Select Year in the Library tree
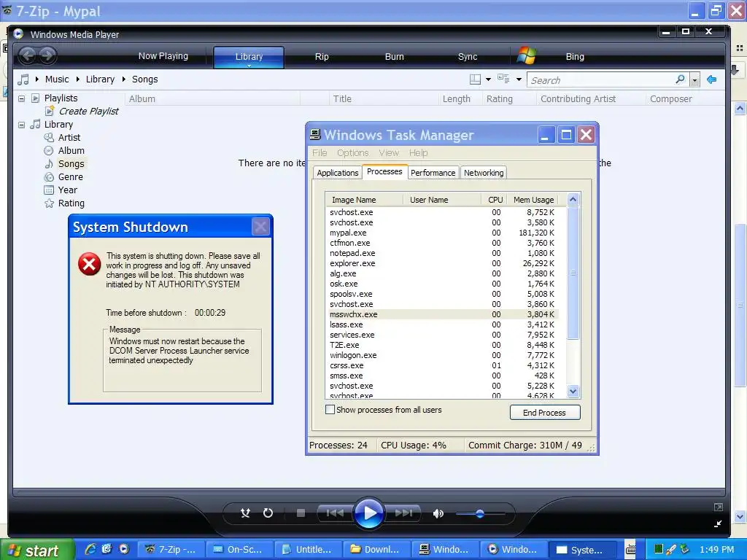 [x=67, y=190]
